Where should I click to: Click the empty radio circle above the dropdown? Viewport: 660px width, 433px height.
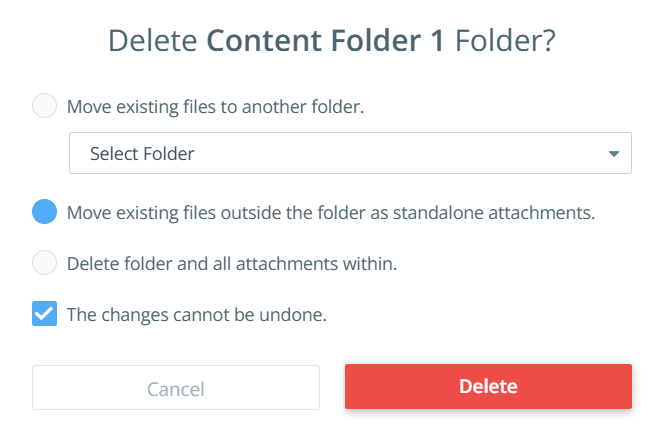45,106
